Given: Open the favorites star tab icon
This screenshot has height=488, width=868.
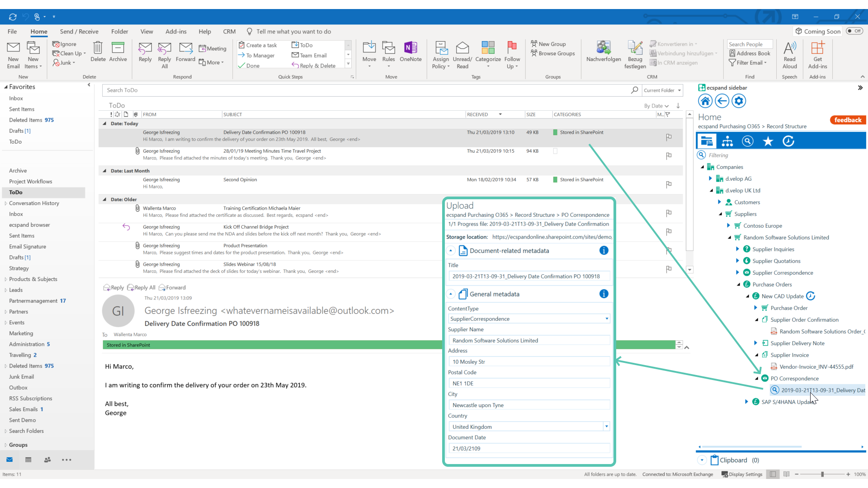Looking at the screenshot, I should (768, 141).
